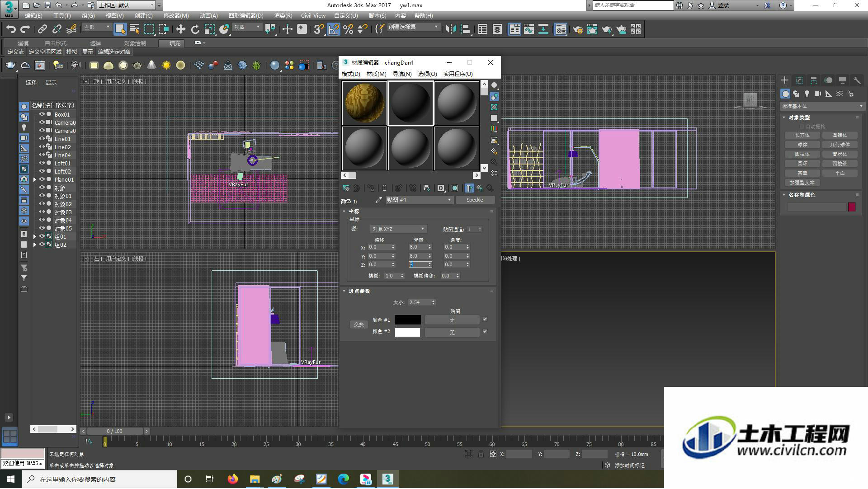Toggle 颜色 #1 map enable checkbox
The height and width of the screenshot is (489, 868).
click(485, 320)
